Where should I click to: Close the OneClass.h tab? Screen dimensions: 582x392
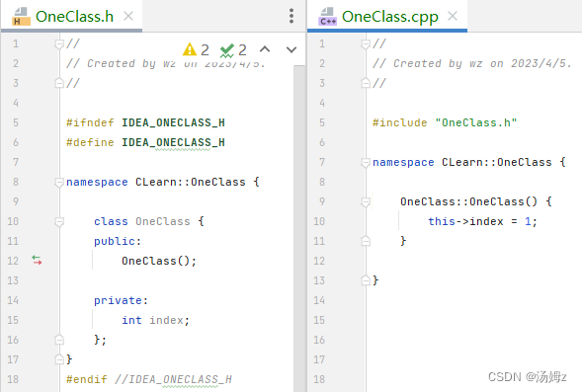point(128,16)
